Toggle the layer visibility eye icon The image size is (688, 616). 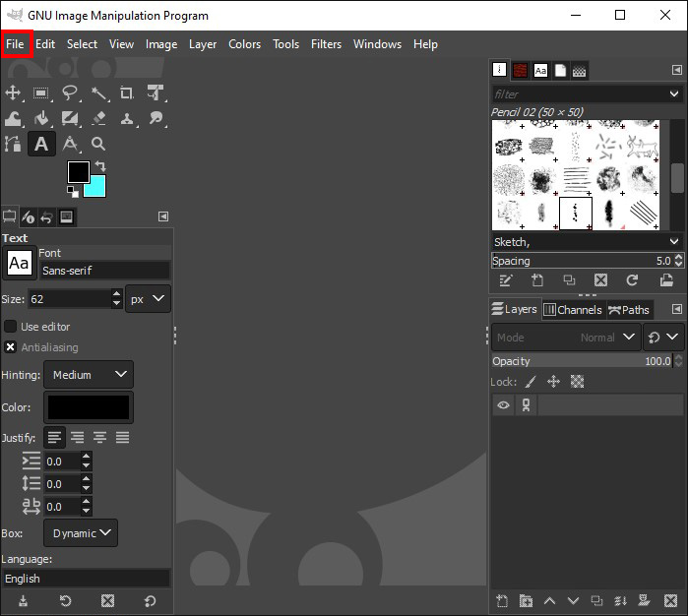coord(503,405)
